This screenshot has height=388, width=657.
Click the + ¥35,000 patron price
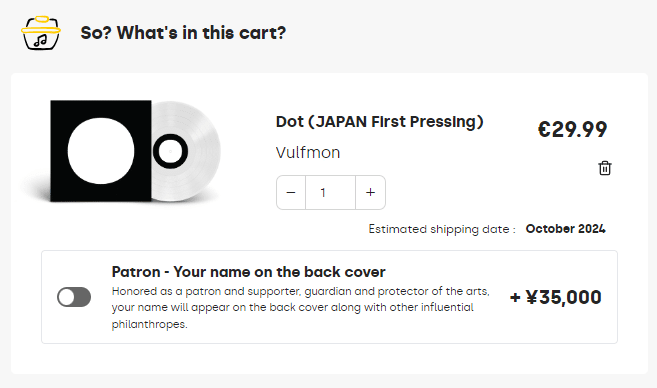click(x=556, y=297)
